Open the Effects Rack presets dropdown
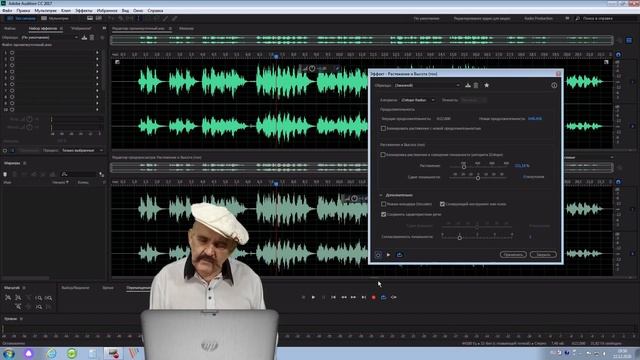Viewport: 640px width, 360px height. [x=49, y=38]
